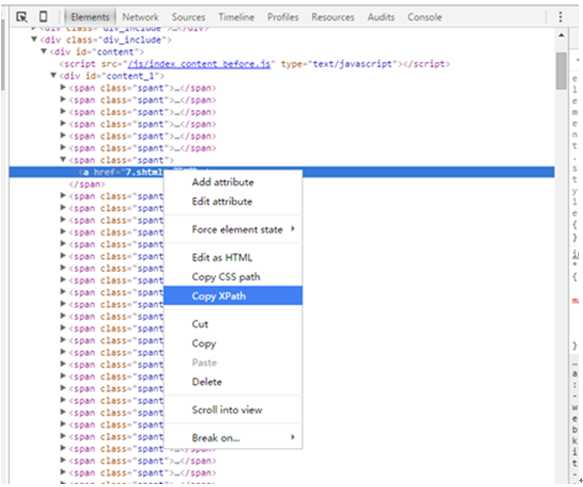
Task: Choose Add attribute from context menu
Action: coord(233,182)
